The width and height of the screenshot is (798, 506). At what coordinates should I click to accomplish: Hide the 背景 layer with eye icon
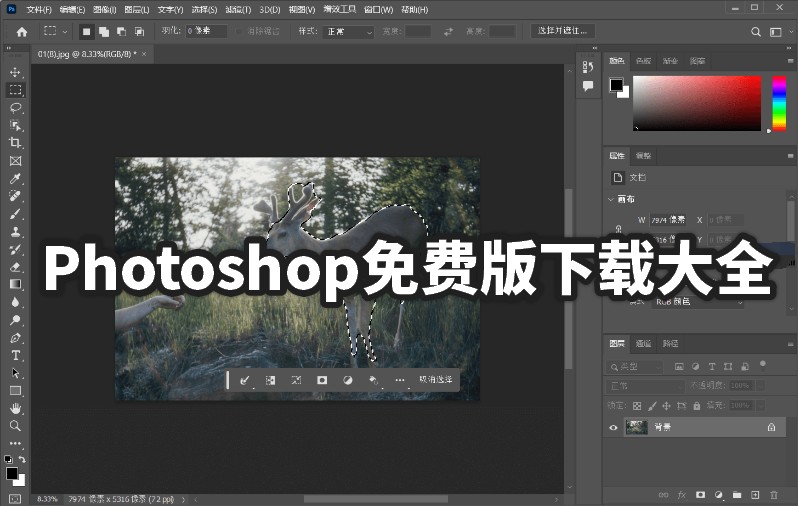[613, 428]
